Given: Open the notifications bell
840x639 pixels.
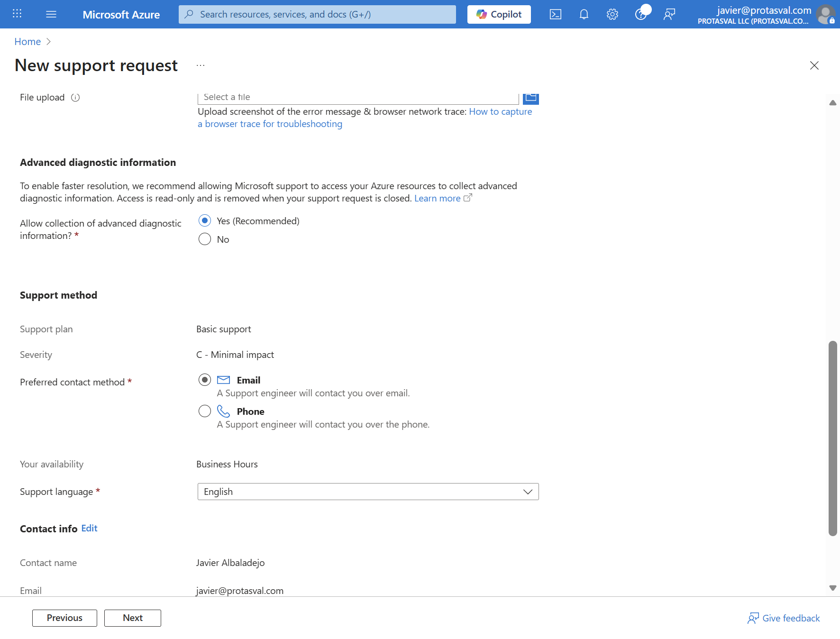Looking at the screenshot, I should [x=584, y=14].
